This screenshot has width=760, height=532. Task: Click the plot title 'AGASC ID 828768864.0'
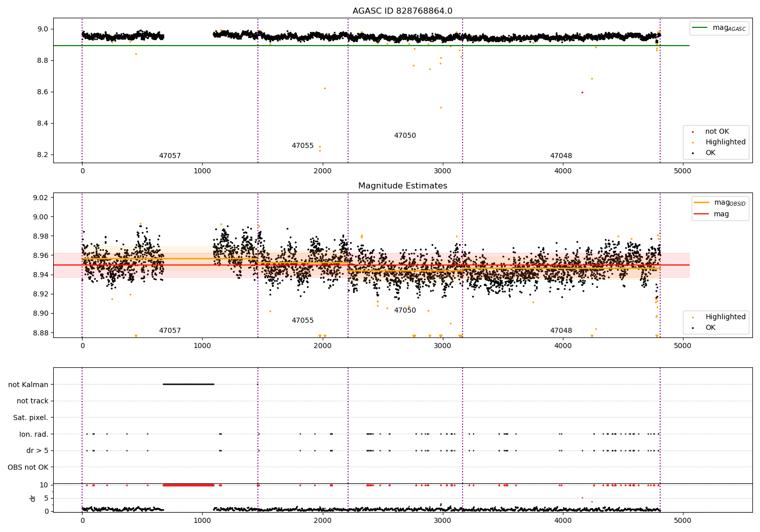402,11
